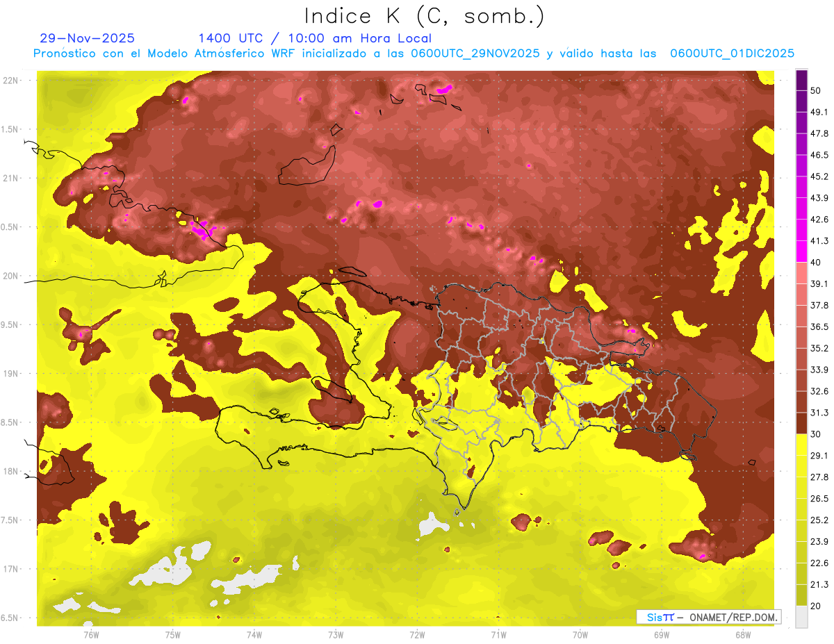Click the colorbar value "40"
Image resolution: width=834 pixels, height=644 pixels.
817,262
